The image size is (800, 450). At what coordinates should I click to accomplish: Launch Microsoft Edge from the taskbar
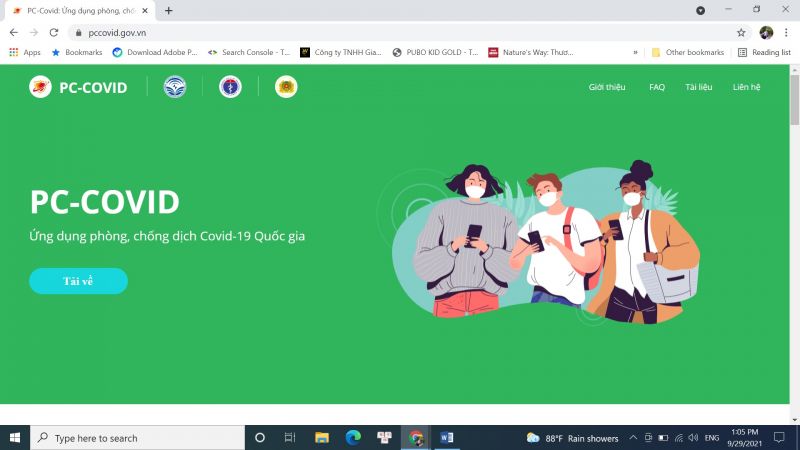(353, 438)
